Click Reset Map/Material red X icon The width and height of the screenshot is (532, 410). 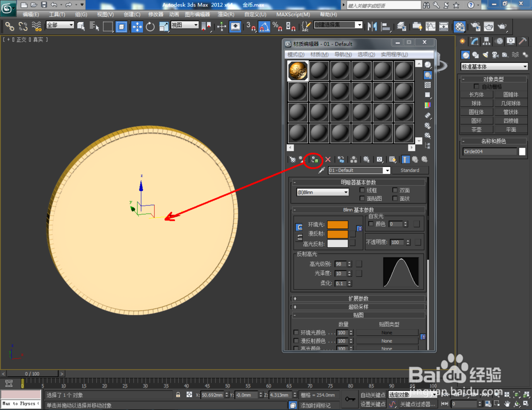point(328,159)
